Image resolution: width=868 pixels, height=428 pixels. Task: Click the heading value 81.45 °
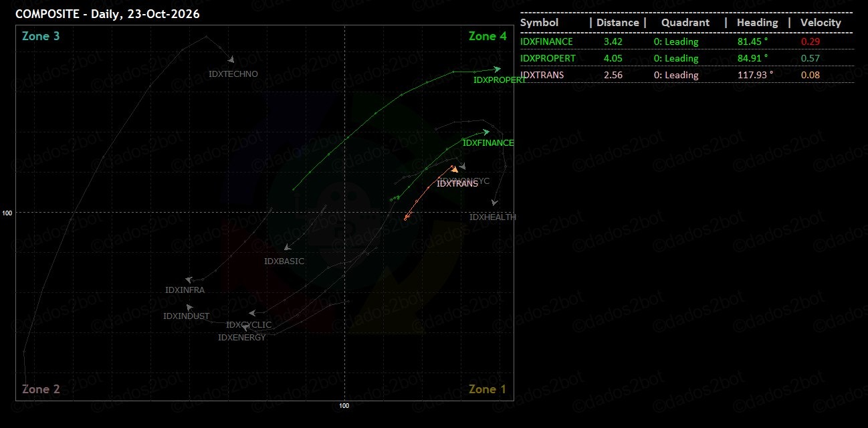point(752,41)
